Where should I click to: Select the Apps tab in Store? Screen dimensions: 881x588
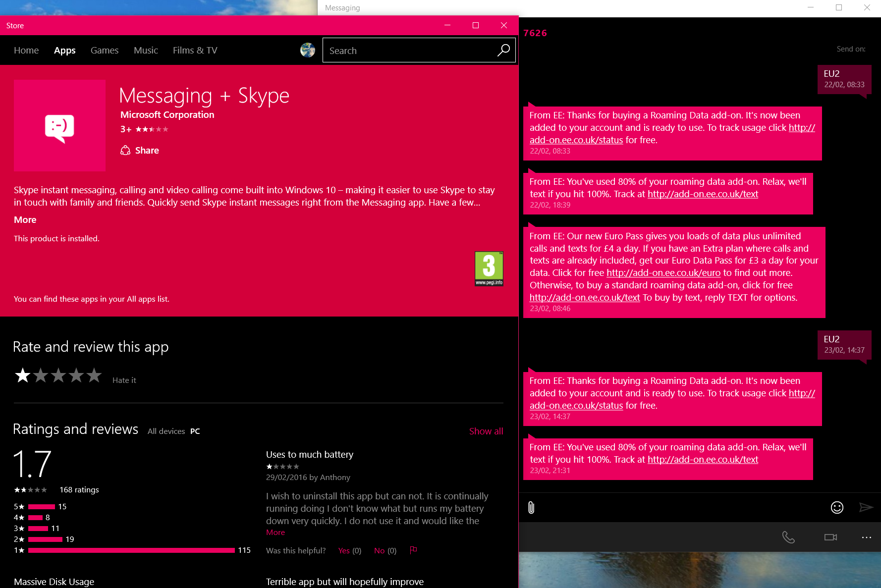point(65,50)
